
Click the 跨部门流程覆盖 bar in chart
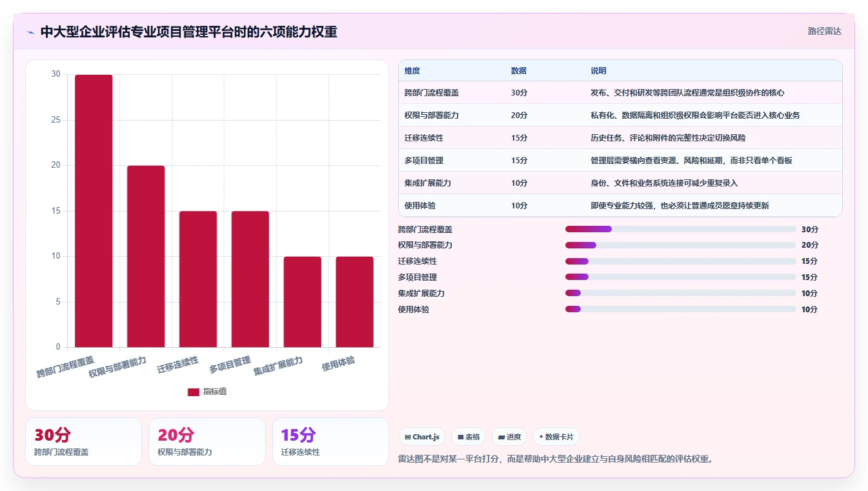tap(94, 211)
